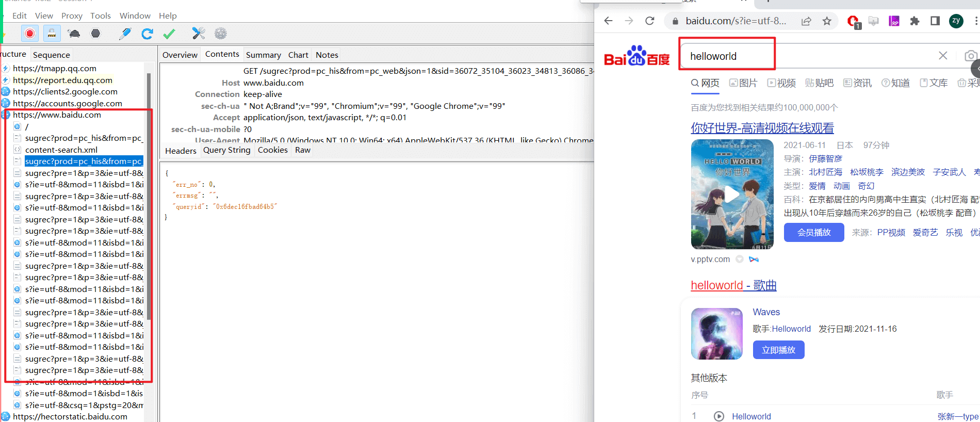Select the Raw sub-tab
Image resolution: width=980 pixels, height=422 pixels.
click(303, 150)
